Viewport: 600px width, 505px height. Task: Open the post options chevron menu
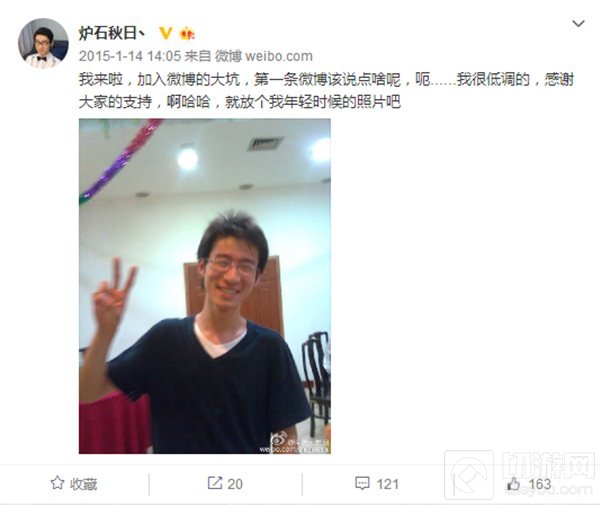point(578,24)
